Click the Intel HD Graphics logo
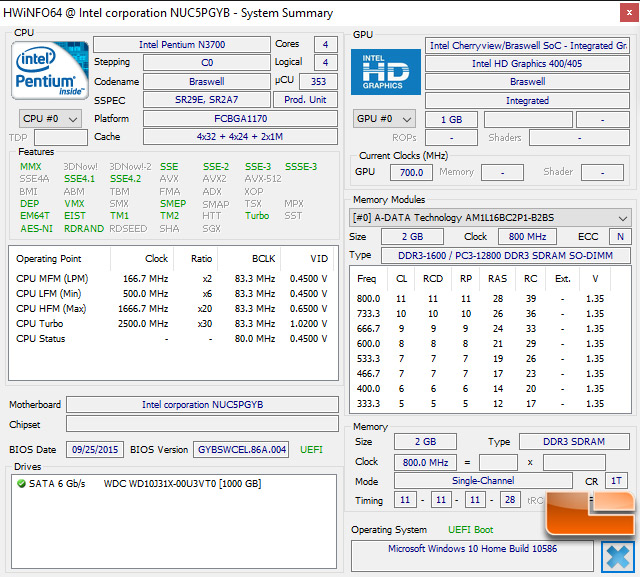The height and width of the screenshot is (577, 640). (386, 72)
